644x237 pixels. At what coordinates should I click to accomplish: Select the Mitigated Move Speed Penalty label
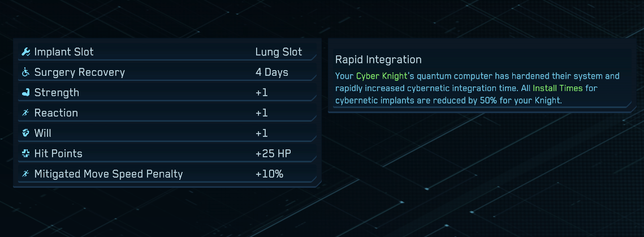(x=109, y=174)
